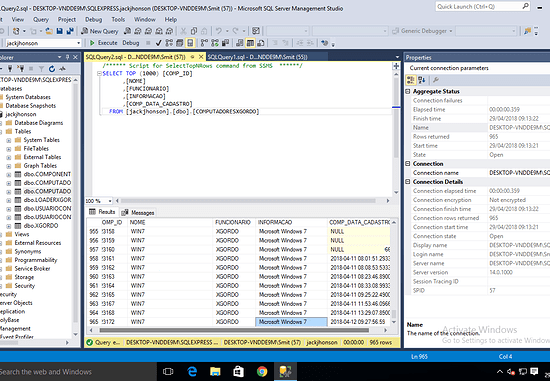The height and width of the screenshot is (381, 550).
Task: Expand the FileTables folder
Action: coord(9,149)
